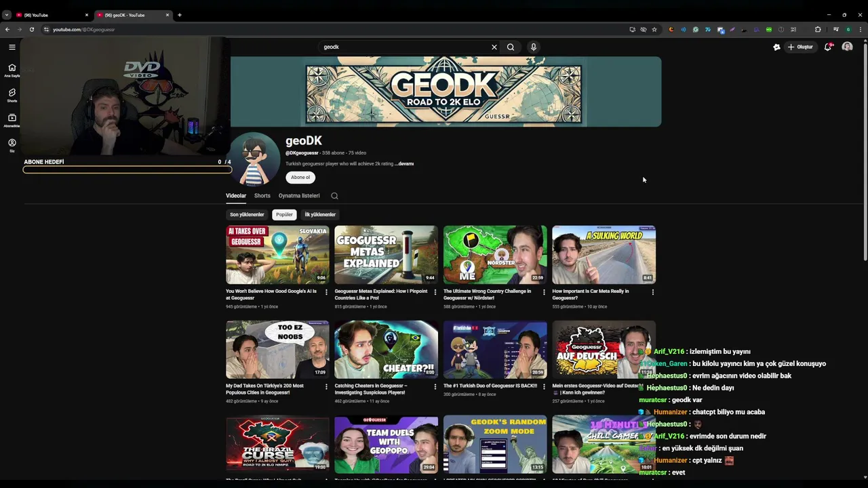868x488 pixels.
Task: Open the Oynatma listeleri tab
Action: [x=299, y=196]
